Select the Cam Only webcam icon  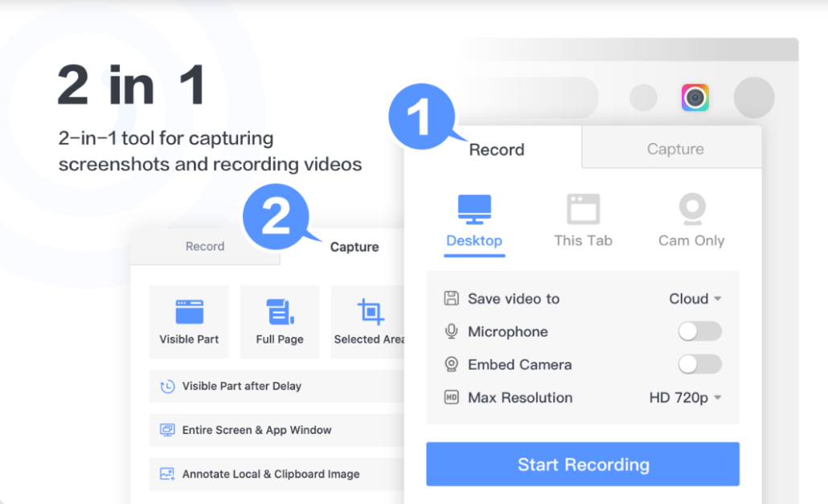click(692, 209)
